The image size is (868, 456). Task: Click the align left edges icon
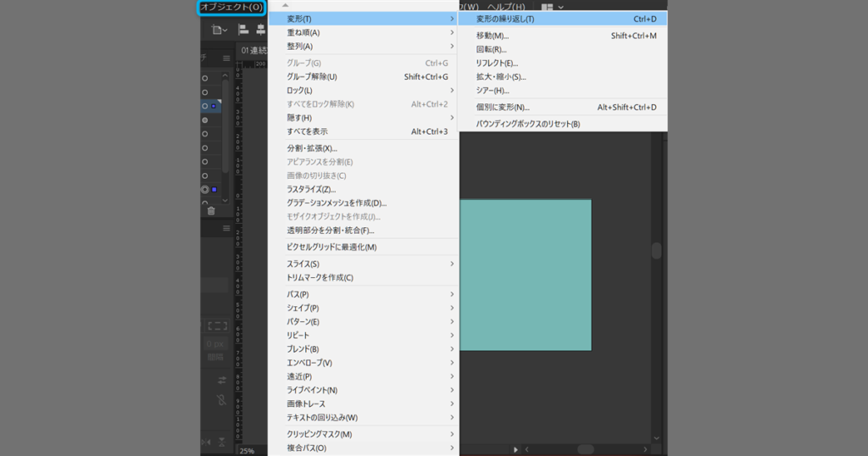pyautogui.click(x=243, y=30)
